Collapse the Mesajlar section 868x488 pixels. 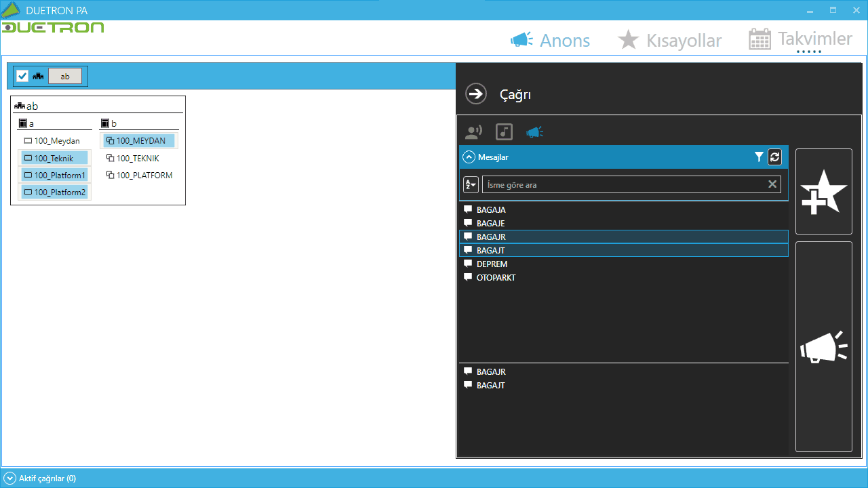(x=469, y=157)
